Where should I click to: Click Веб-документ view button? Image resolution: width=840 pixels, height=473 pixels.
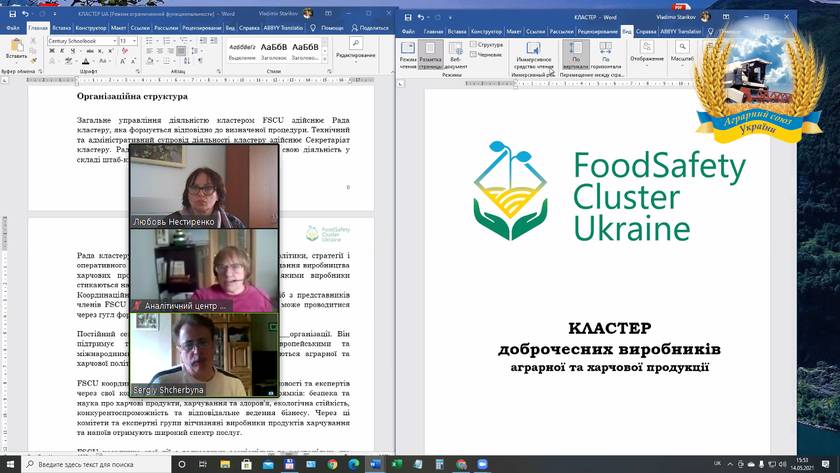tap(456, 55)
